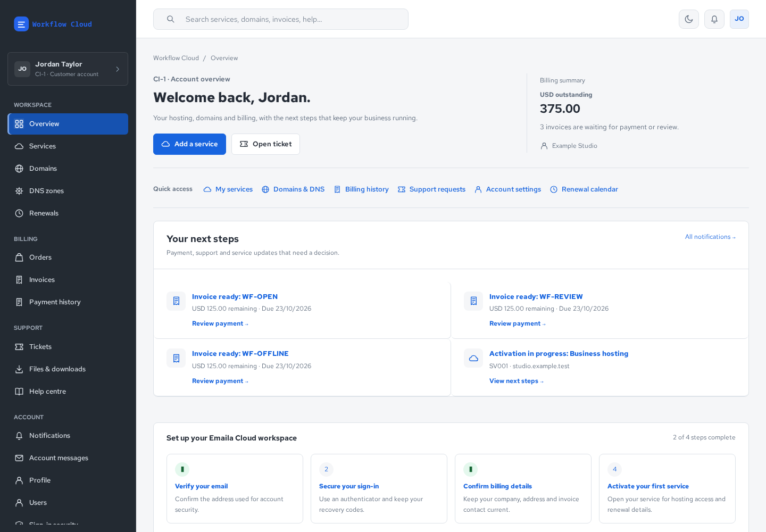The width and height of the screenshot is (766, 532).
Task: Click the Users icon in sidebar
Action: 19,503
